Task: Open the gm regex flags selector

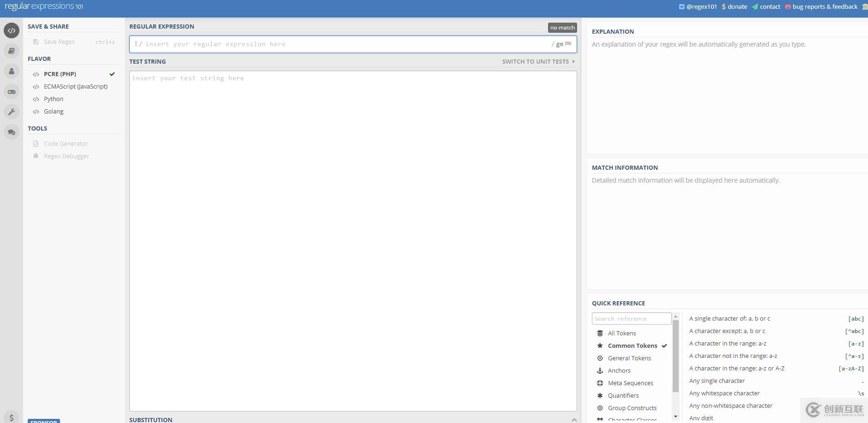Action: 560,44
